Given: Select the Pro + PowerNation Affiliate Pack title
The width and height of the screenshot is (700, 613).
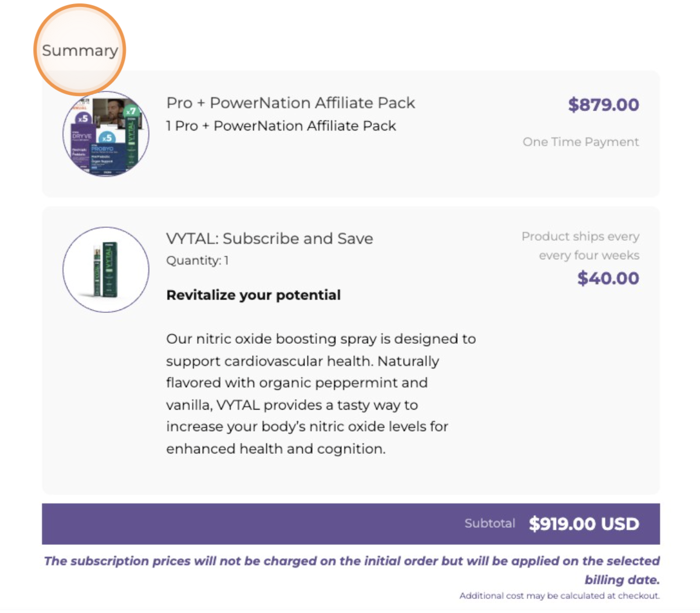Looking at the screenshot, I should tap(291, 103).
